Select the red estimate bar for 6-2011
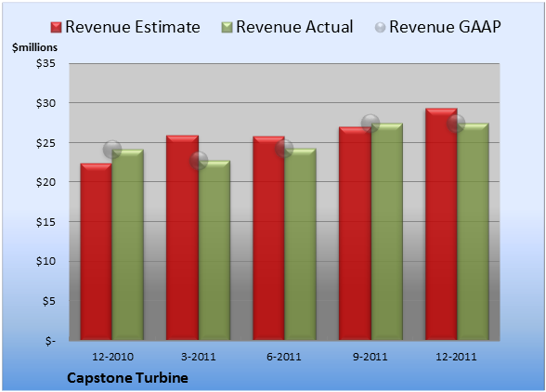 pyautogui.click(x=268, y=238)
